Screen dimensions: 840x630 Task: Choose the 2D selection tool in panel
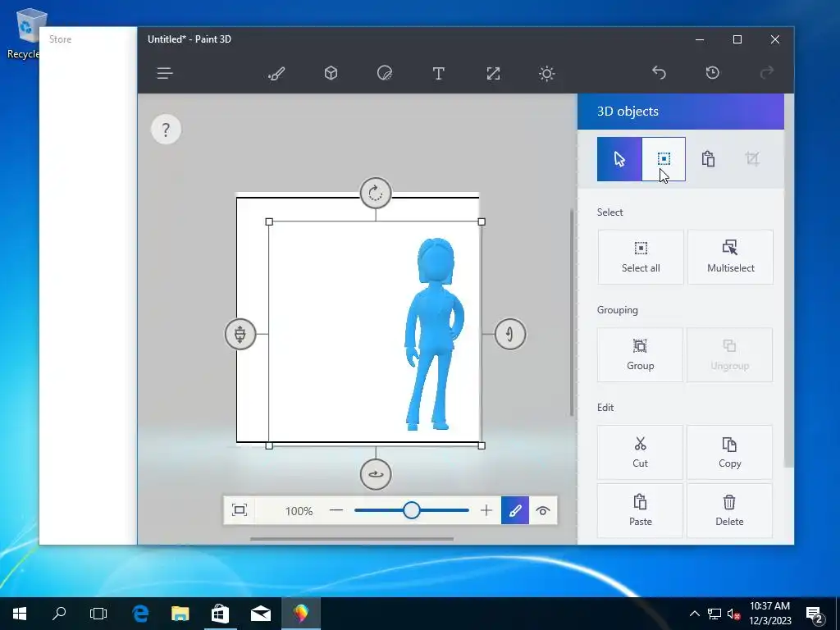(664, 159)
